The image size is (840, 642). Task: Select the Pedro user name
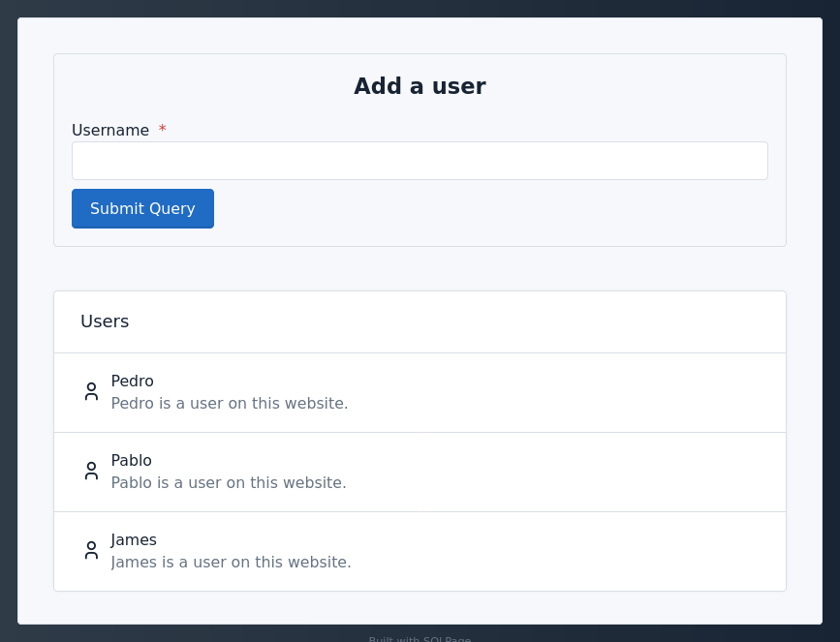click(x=132, y=381)
